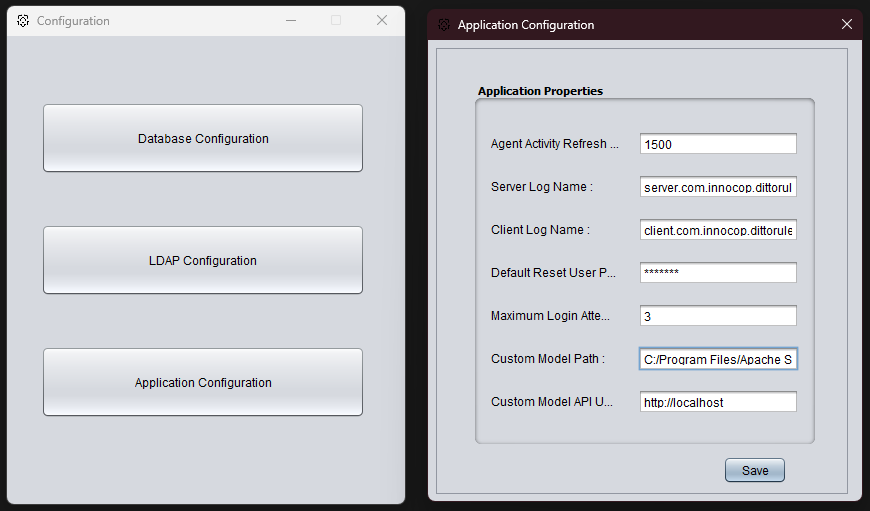Focus the Agent Activity Refresh field showing 1500

pyautogui.click(x=718, y=144)
